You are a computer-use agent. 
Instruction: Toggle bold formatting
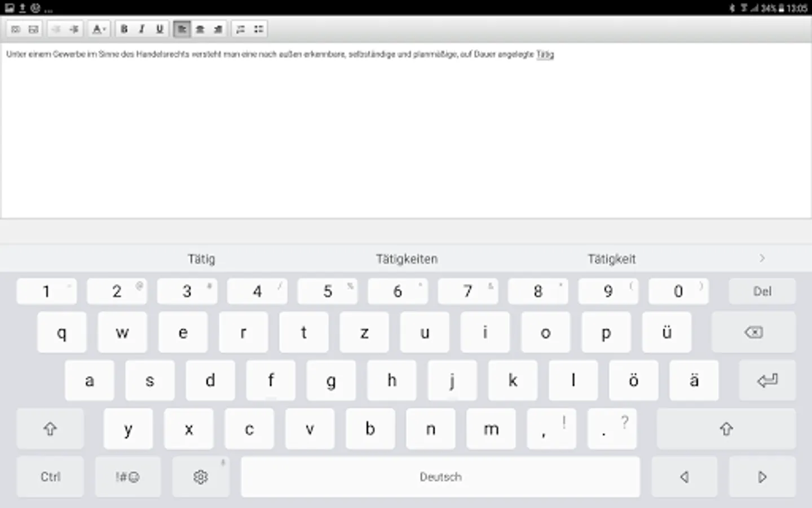coord(124,29)
